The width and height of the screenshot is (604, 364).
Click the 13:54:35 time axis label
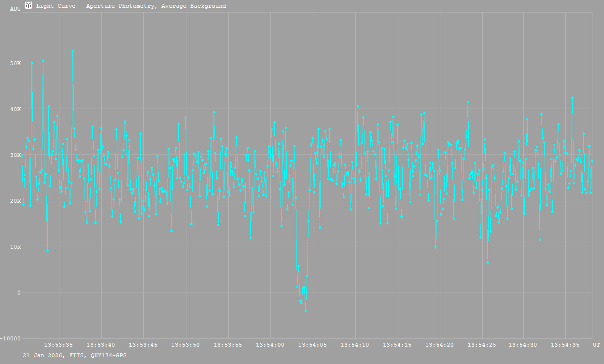tap(567, 345)
